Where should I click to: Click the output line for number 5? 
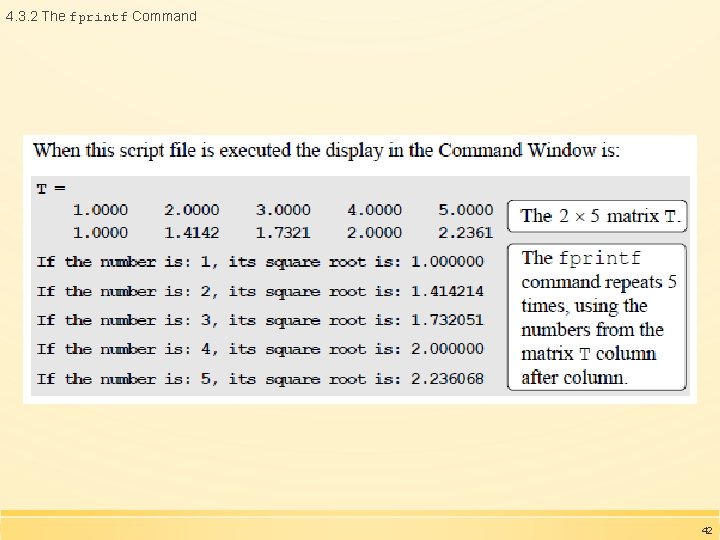pyautogui.click(x=260, y=379)
